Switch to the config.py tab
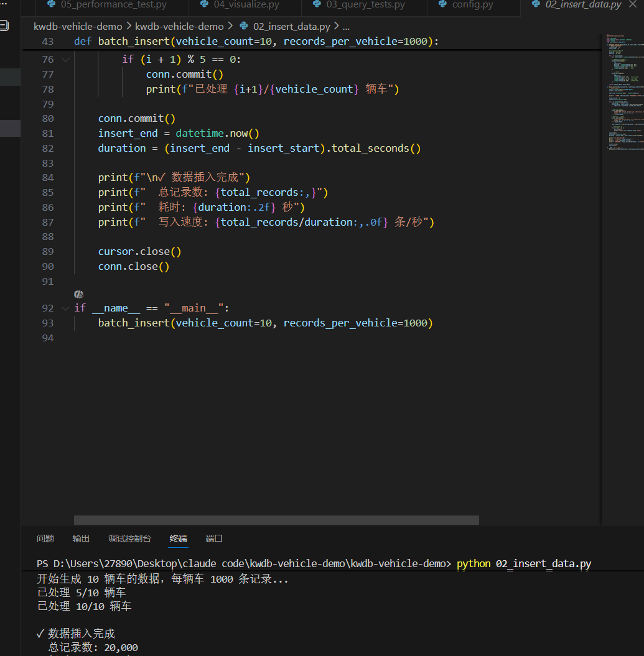The height and width of the screenshot is (656, 644). coord(472,5)
